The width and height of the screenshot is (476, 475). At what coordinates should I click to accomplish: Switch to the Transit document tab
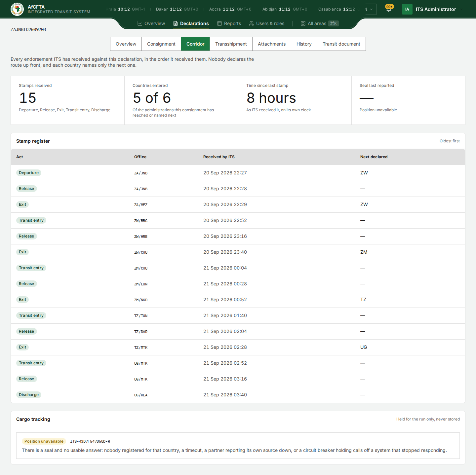pos(341,44)
